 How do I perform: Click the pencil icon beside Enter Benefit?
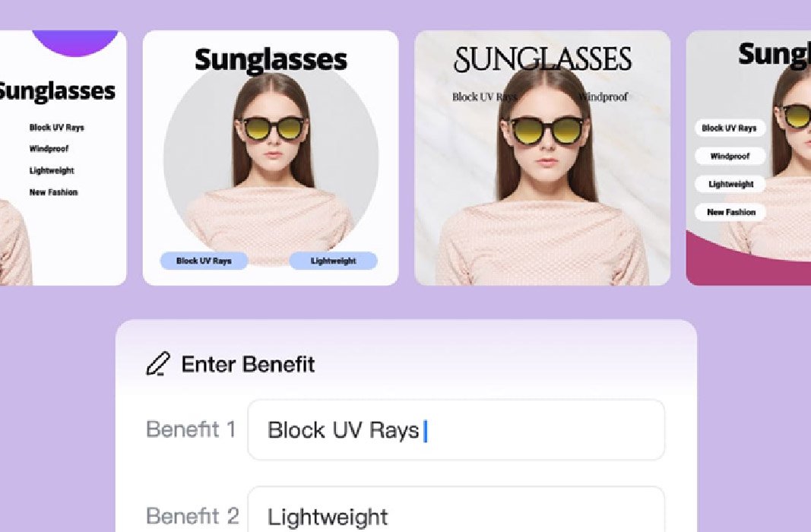(x=158, y=364)
